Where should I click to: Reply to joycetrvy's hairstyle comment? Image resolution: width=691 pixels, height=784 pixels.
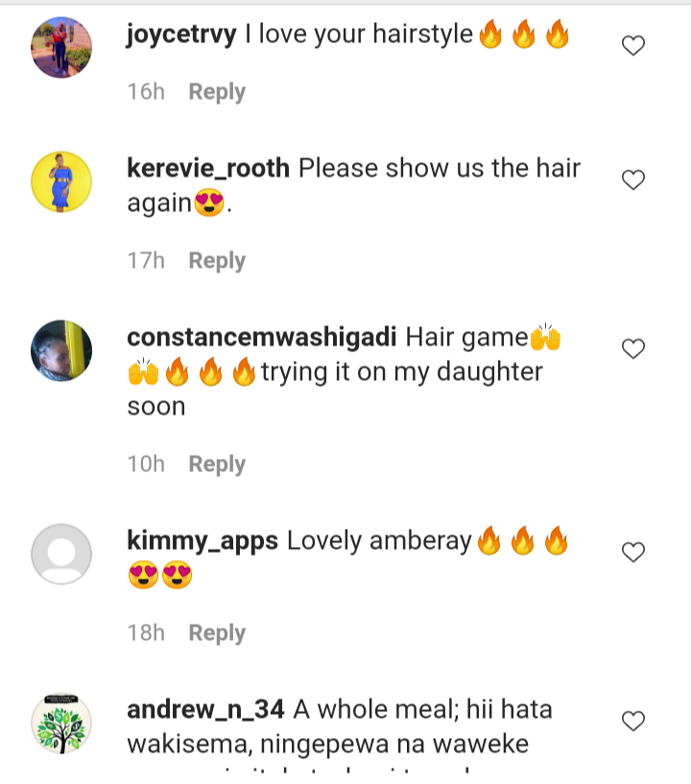pos(217,92)
